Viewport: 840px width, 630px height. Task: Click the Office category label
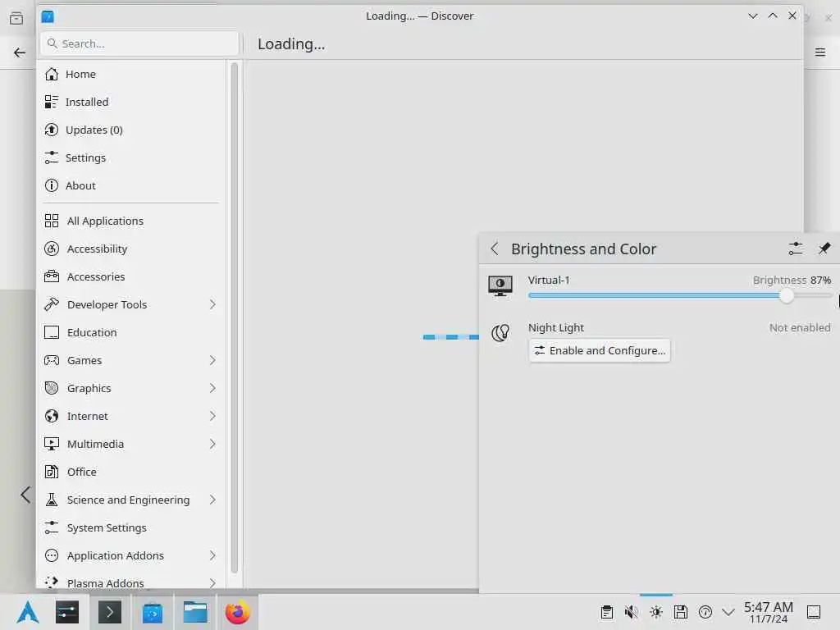pos(82,472)
